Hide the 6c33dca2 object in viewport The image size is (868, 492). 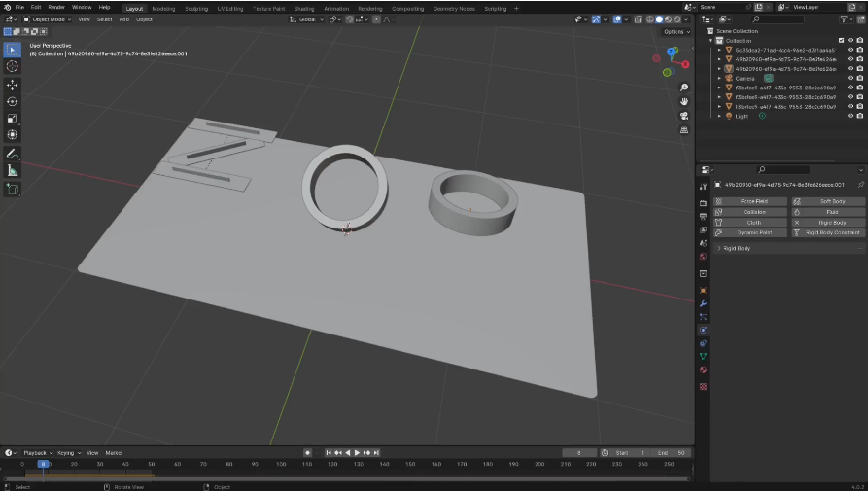(x=851, y=50)
